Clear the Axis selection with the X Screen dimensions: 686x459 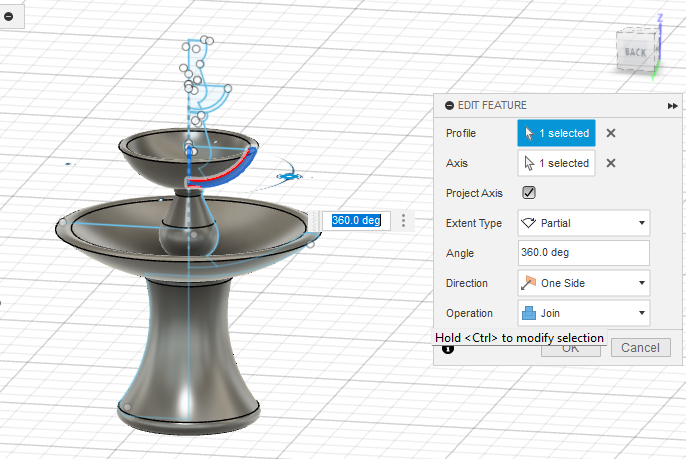click(x=611, y=163)
